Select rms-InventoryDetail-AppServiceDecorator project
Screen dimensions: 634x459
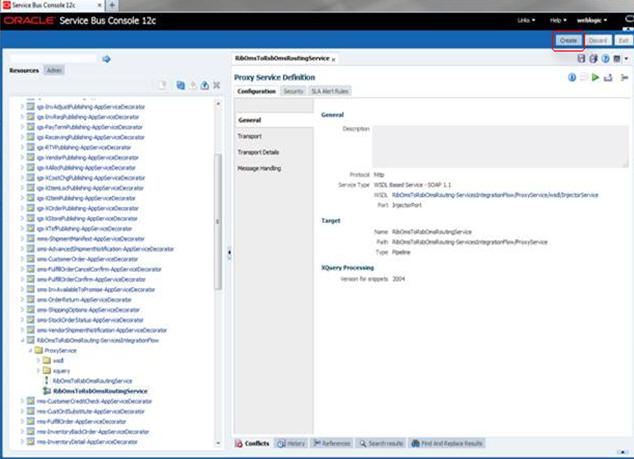coord(87,442)
